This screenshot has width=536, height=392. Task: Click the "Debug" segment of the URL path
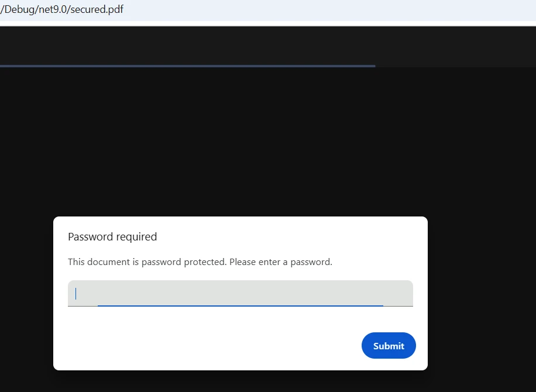(18, 9)
